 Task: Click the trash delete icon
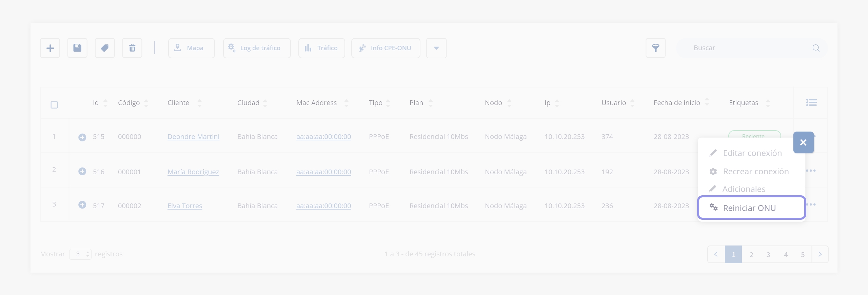click(x=132, y=48)
